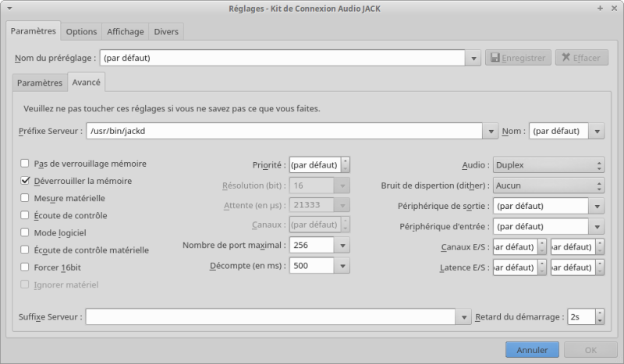Screen dimensions: 624x364
Task: Open the Divers tab
Action: coord(166,31)
